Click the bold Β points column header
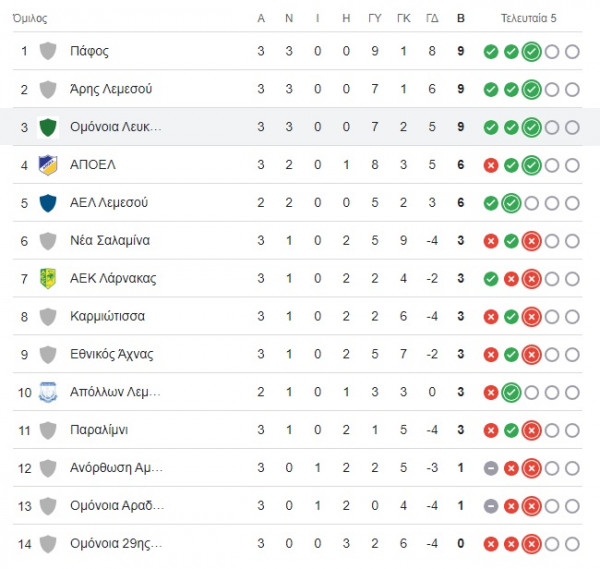This screenshot has height=569, width=600. click(461, 18)
